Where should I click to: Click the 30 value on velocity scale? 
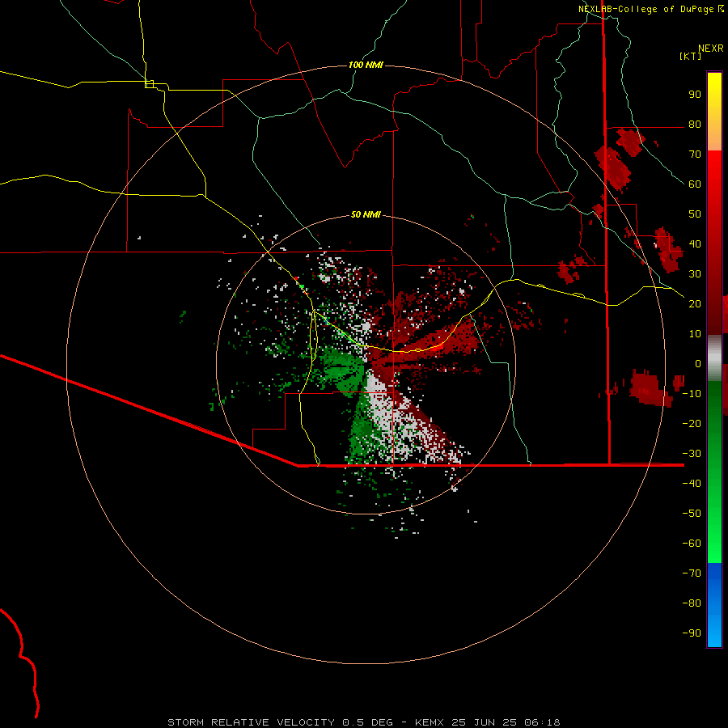695,274
